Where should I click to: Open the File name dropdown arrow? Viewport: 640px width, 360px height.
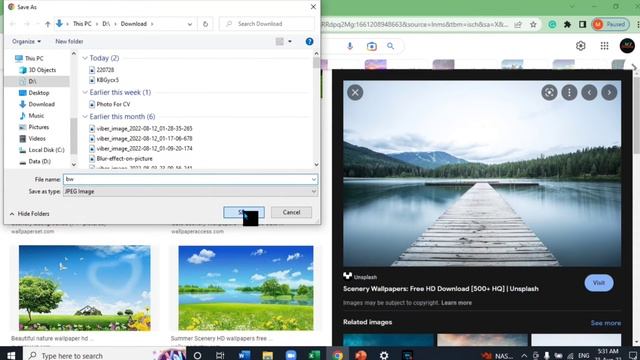coord(313,179)
